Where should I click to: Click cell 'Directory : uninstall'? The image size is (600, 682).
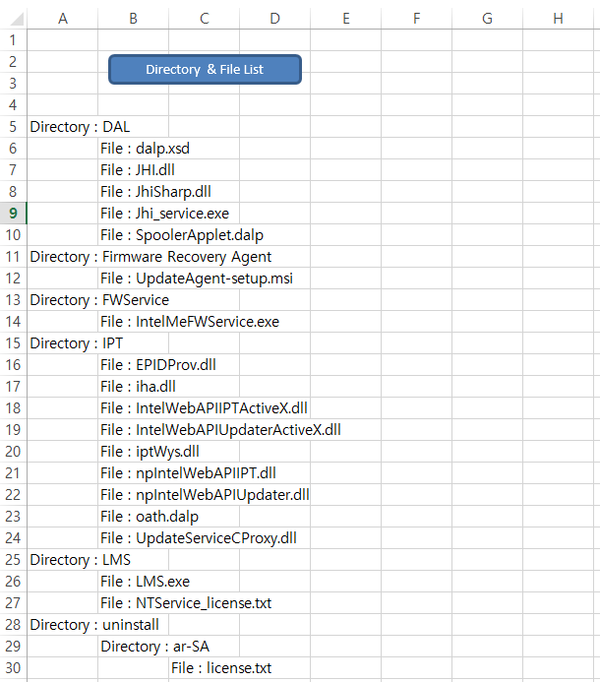94,625
